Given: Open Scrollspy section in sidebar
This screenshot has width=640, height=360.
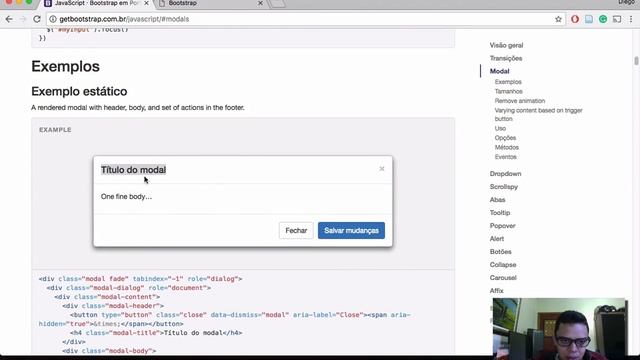Looking at the screenshot, I should coord(504,187).
